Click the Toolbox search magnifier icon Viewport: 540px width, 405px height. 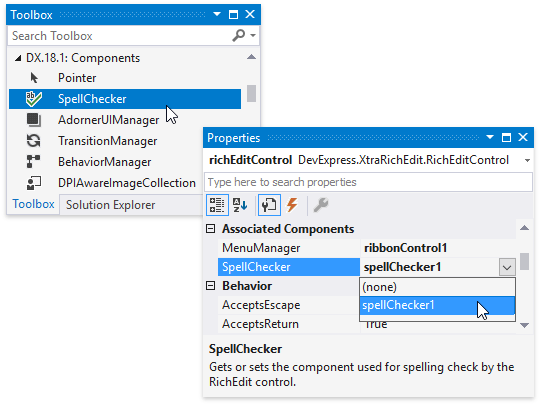click(239, 35)
